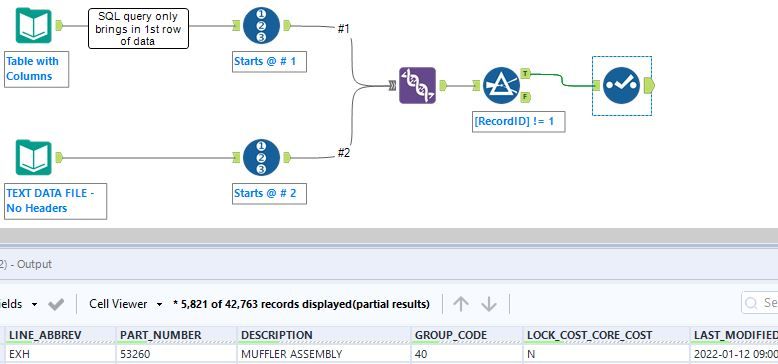The width and height of the screenshot is (778, 364).
Task: Click the #1 connection label
Action: click(x=344, y=29)
